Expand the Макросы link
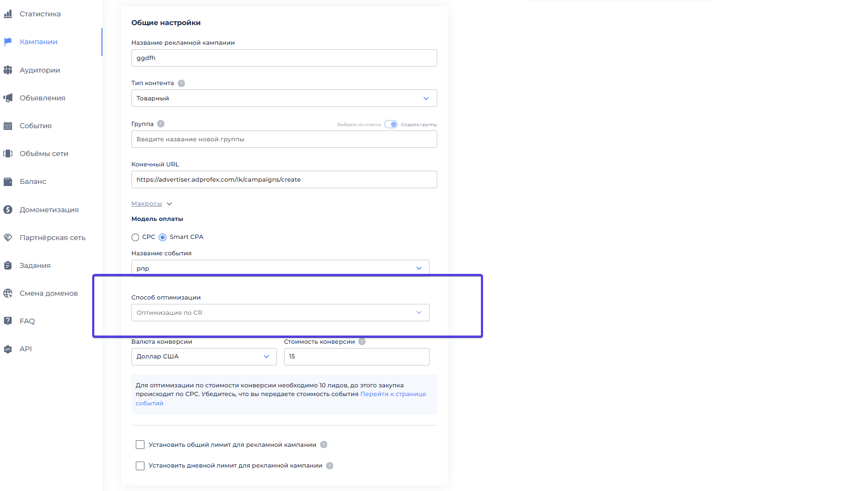868x491 pixels. click(x=147, y=204)
